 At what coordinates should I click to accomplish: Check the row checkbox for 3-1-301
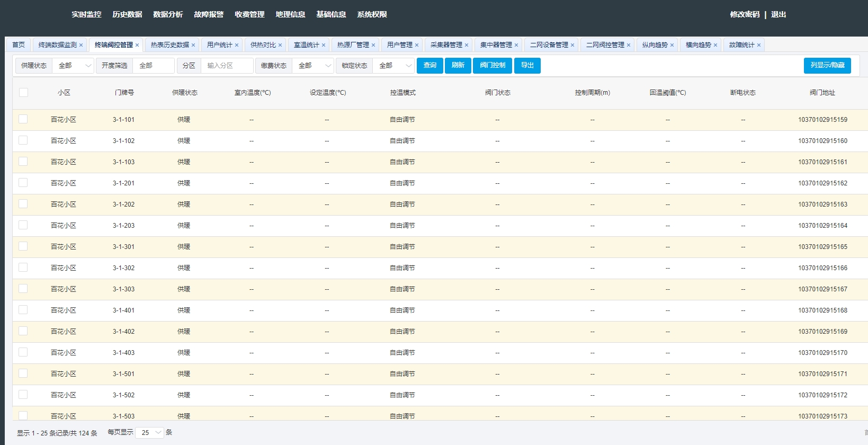click(x=23, y=246)
